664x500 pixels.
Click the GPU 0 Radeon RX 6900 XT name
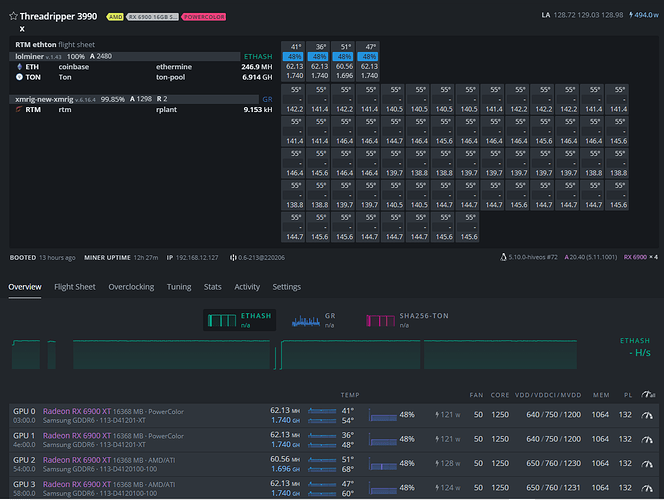pos(77,411)
